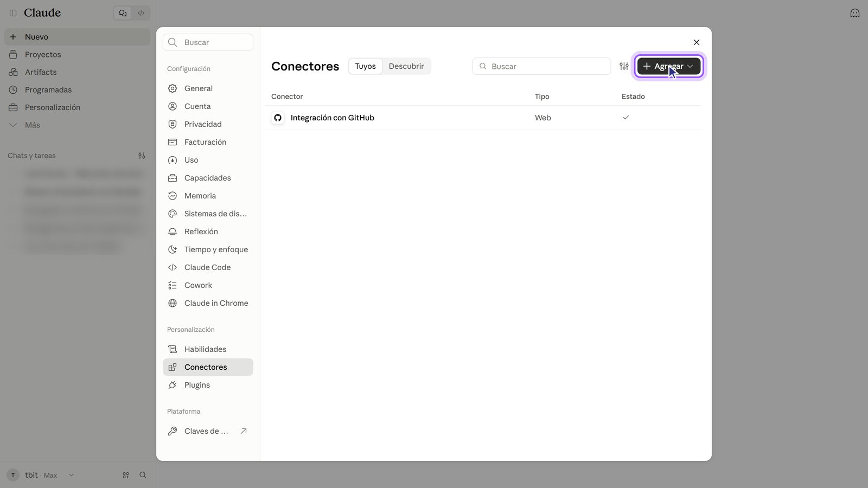Open Integración con GitHub connector row
The height and width of the screenshot is (488, 868).
point(483,118)
